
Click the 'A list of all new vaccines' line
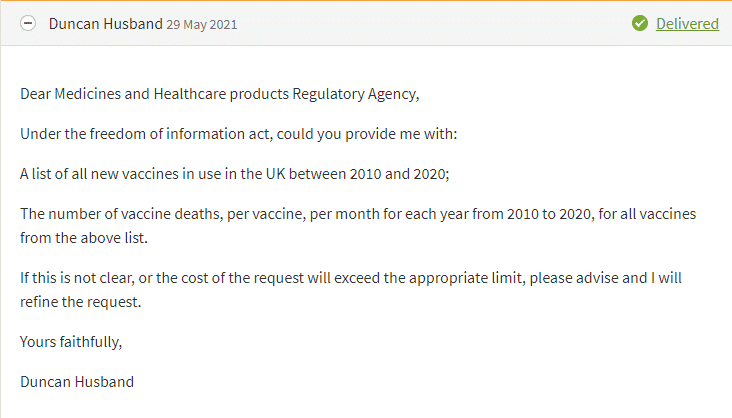[234, 174]
